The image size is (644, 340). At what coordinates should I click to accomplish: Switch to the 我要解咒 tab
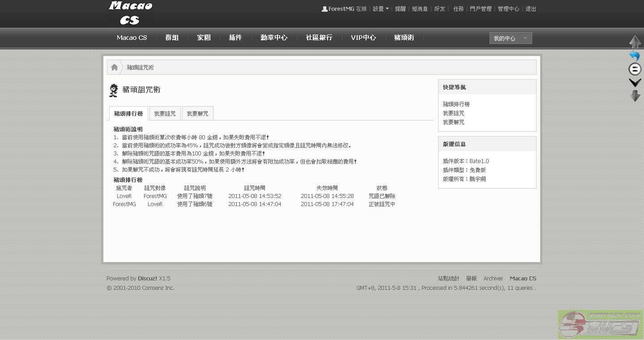(197, 114)
